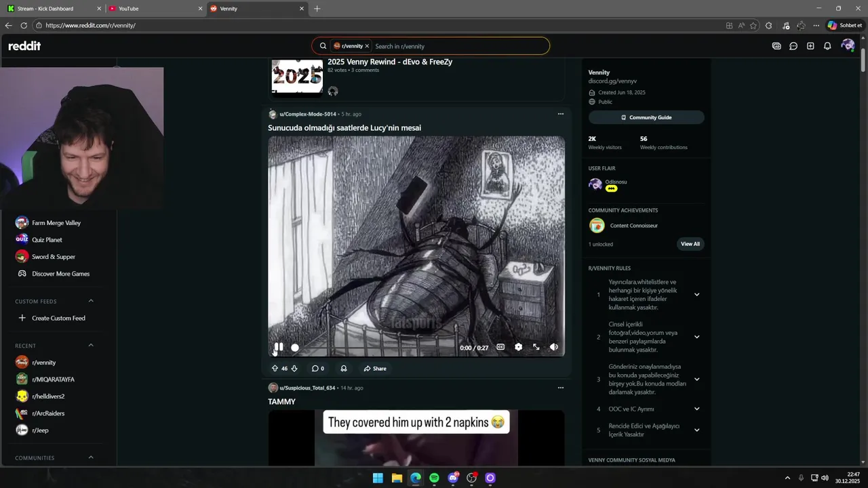
Task: Downvote the Lucy'nin mesai post
Action: click(x=294, y=369)
